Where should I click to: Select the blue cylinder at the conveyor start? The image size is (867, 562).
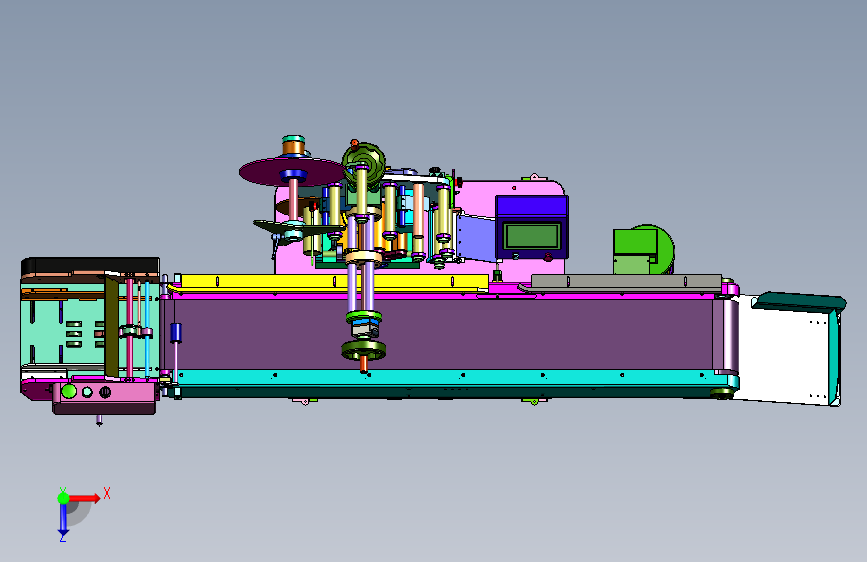coord(176,332)
